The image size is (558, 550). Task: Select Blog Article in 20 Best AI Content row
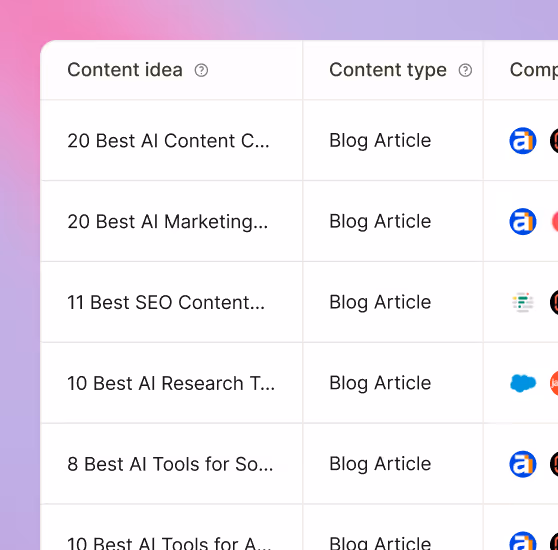(x=380, y=141)
